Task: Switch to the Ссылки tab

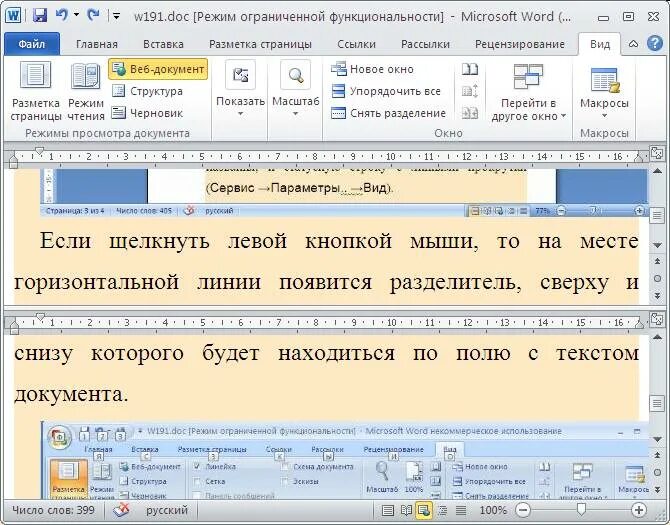Action: pos(356,44)
